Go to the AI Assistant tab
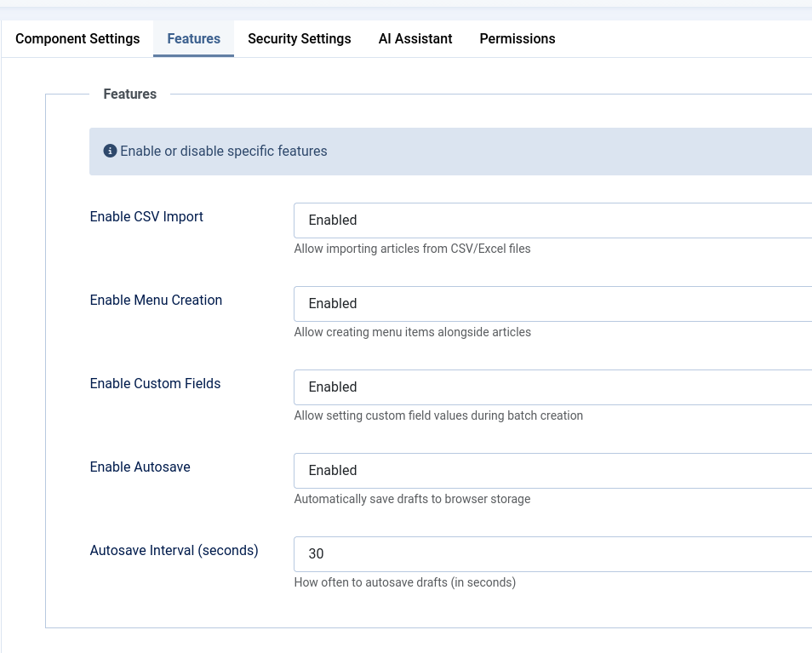 coord(415,38)
